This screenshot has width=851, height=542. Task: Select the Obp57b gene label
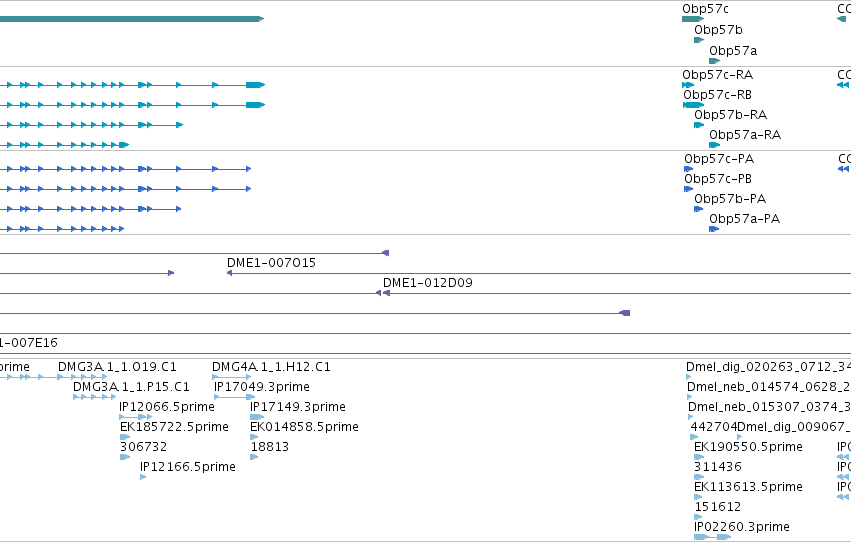[718, 30]
